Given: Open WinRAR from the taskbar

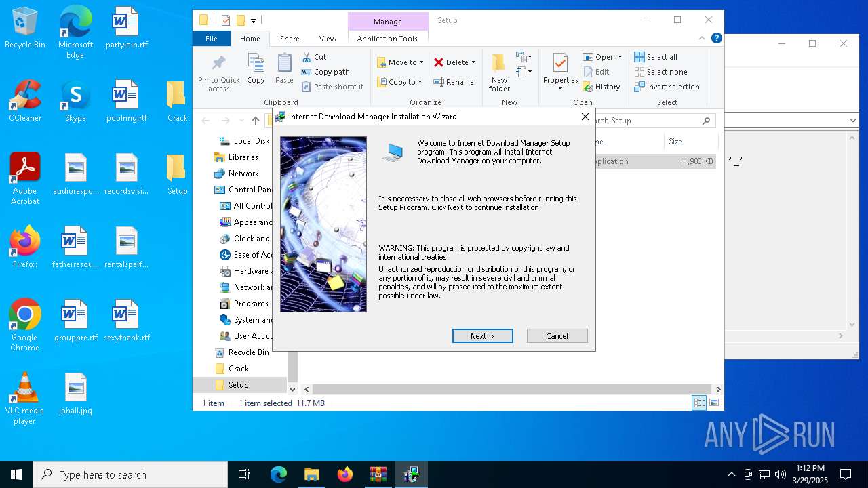Looking at the screenshot, I should 378,474.
